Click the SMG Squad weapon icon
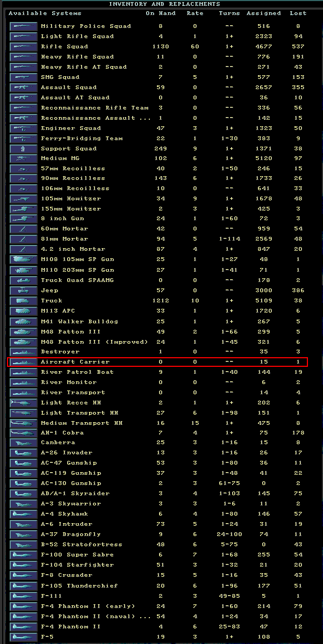This screenshot has height=644, width=323. (x=24, y=77)
